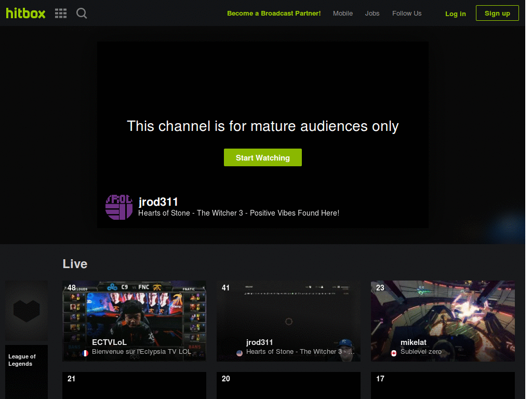The height and width of the screenshot is (399, 532).
Task: Open the Mobile menu item
Action: tap(342, 14)
